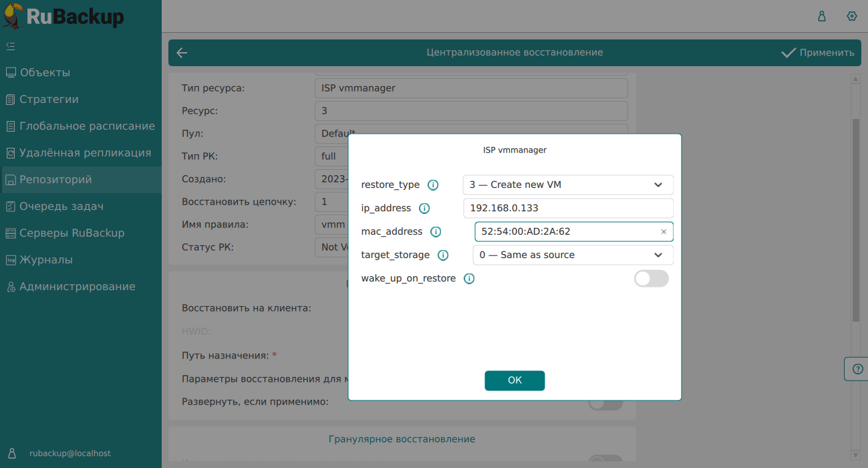Click the info icon next to restore_type

point(433,185)
